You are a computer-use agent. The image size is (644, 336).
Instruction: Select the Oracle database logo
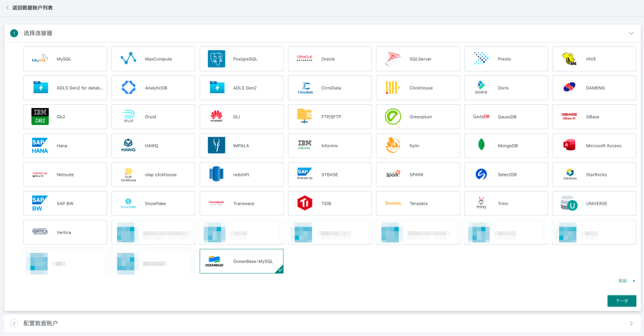click(305, 59)
